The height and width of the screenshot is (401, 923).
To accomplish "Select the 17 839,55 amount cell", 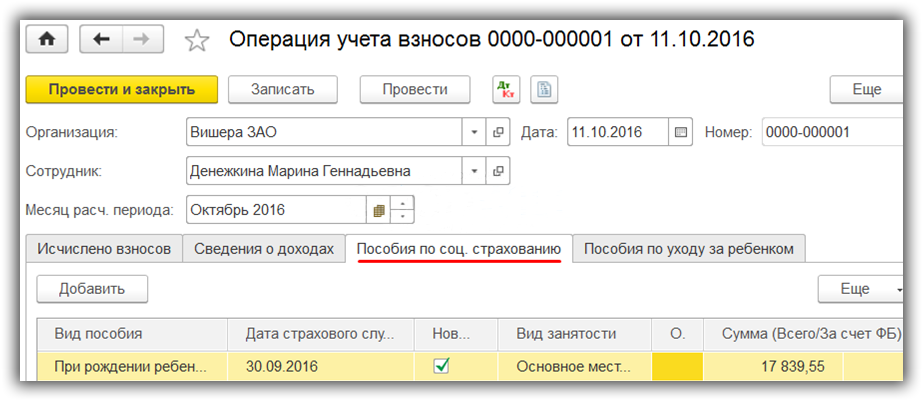I will coord(773,366).
